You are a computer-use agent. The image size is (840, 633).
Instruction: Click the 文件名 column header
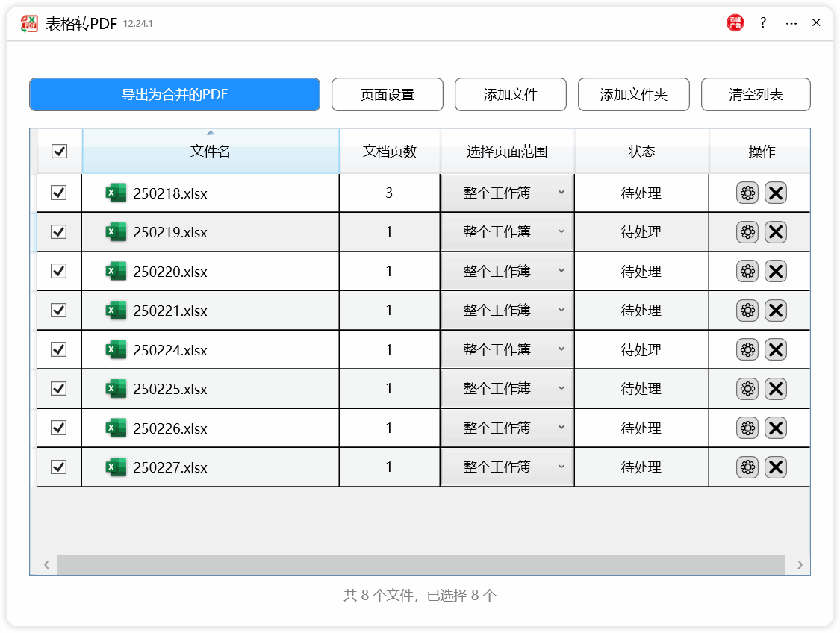pyautogui.click(x=210, y=151)
